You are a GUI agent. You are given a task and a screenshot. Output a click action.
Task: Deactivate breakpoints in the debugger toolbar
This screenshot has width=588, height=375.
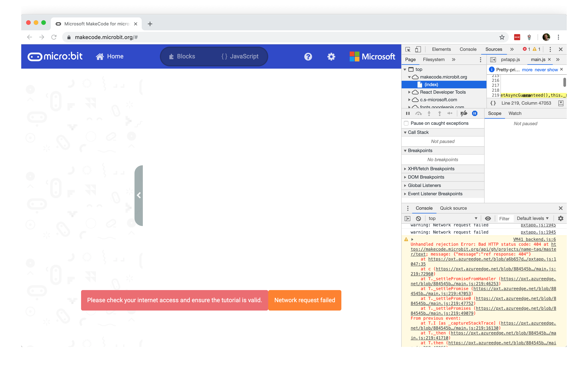click(464, 113)
